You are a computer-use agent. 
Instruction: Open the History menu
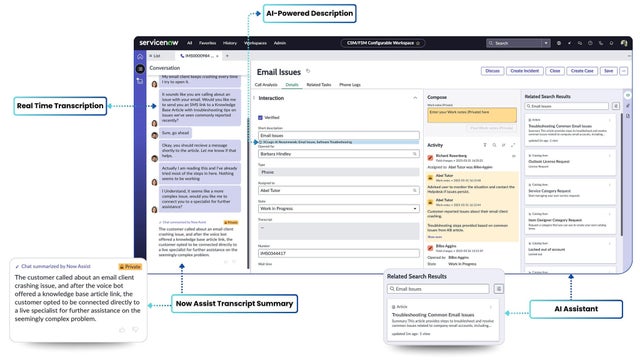[230, 43]
